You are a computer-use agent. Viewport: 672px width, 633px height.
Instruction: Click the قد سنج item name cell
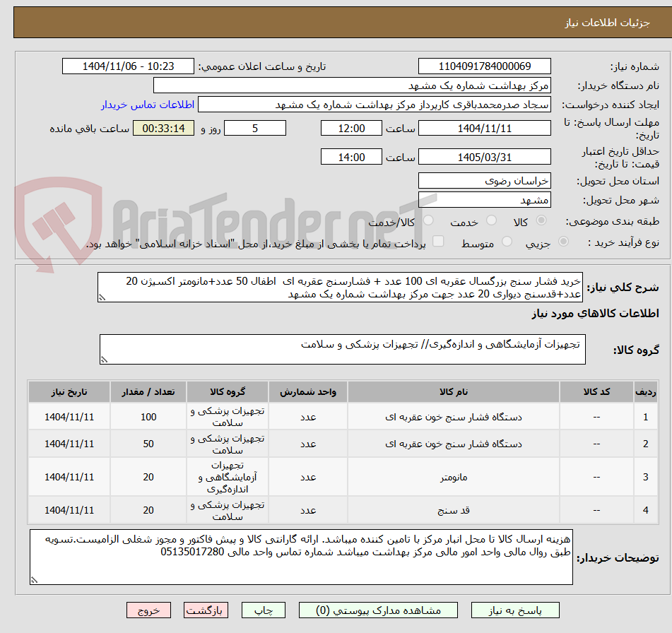(454, 510)
